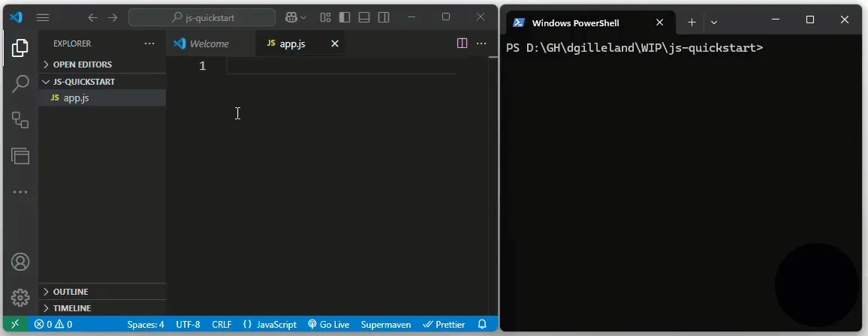
Task: Switch to the app.js editor tab
Action: coord(292,43)
